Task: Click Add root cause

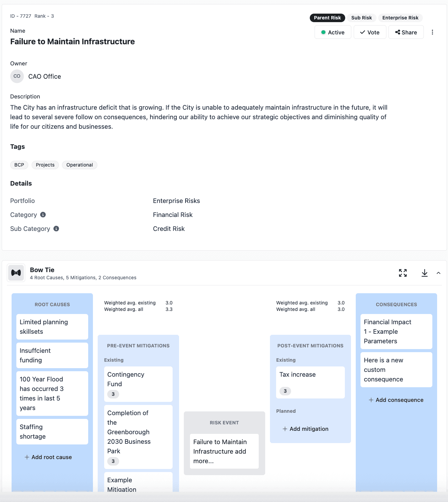Action: [x=48, y=457]
